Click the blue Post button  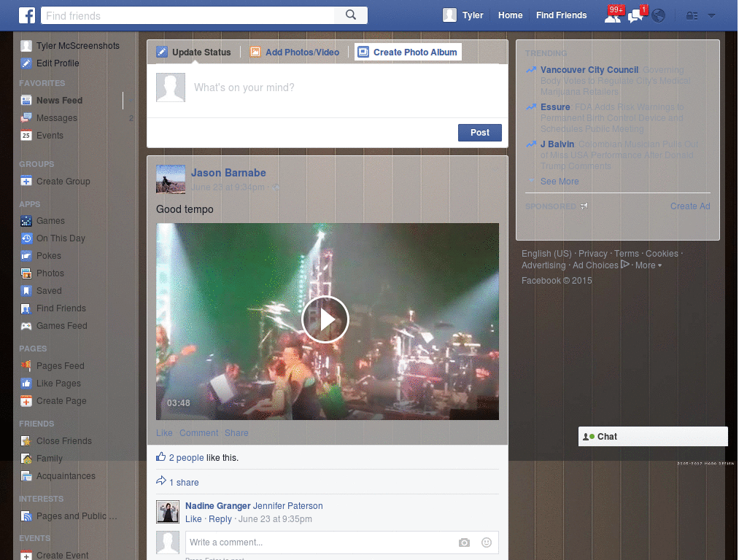(480, 133)
